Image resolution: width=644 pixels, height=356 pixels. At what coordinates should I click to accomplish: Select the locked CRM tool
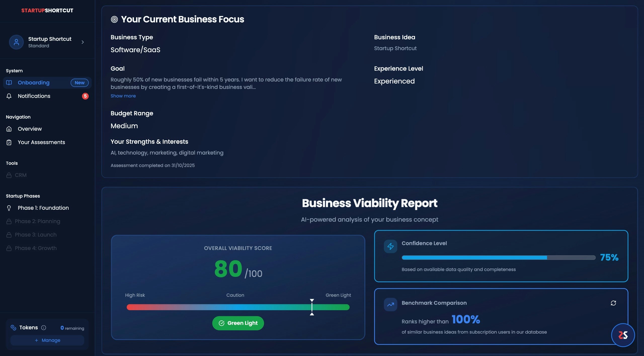point(47,175)
